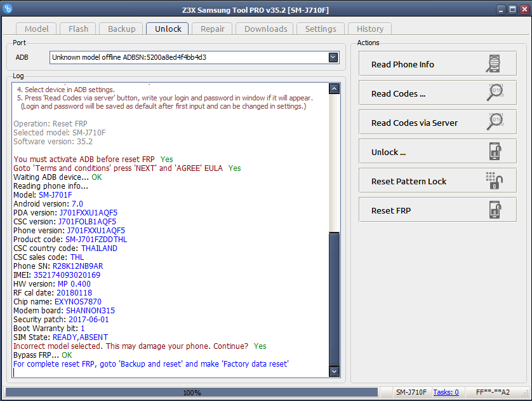Click Security patch 2017-06-01 value
532x401 pixels.
[88, 320]
